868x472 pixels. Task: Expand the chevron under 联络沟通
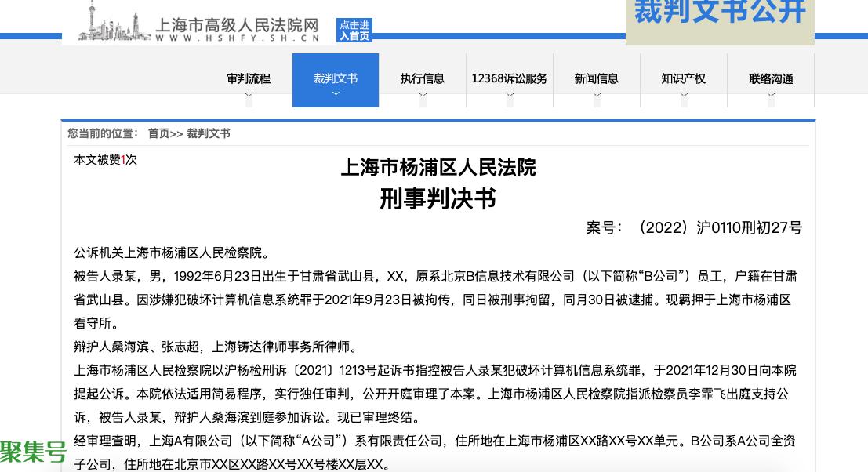(771, 96)
